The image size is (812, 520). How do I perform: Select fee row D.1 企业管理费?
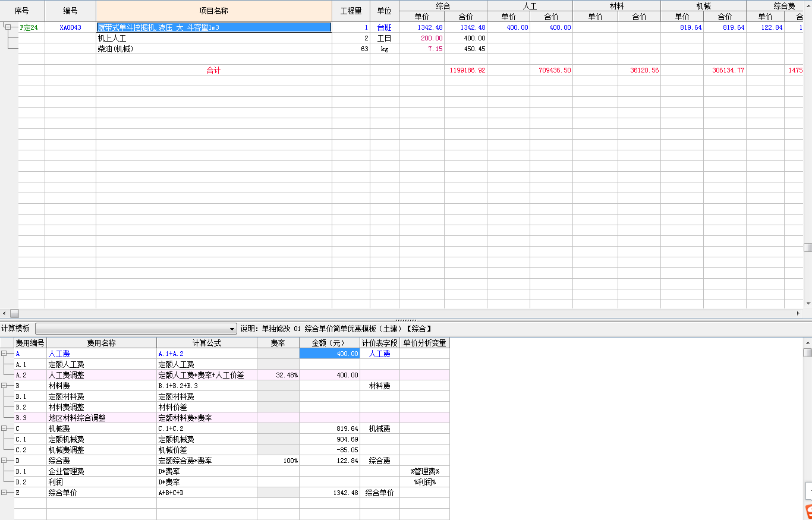coord(232,471)
